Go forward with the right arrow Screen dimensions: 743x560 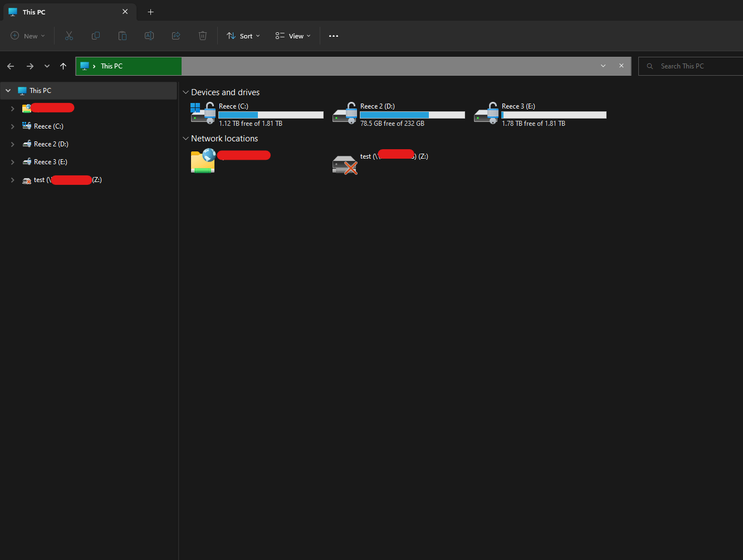[x=30, y=66]
